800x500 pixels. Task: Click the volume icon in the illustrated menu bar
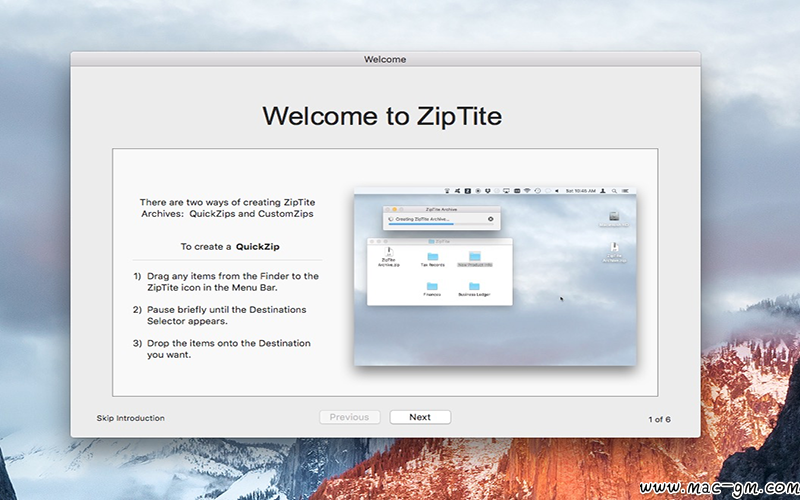pyautogui.click(x=557, y=191)
